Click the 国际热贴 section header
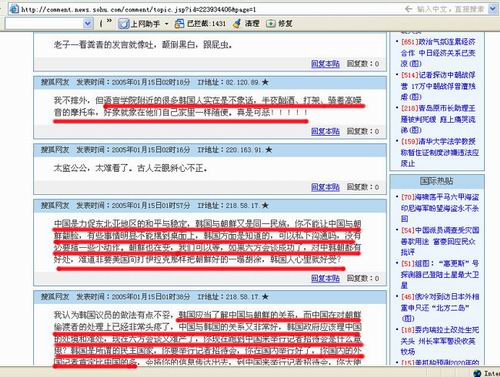This screenshot has width=500, height=377. click(x=437, y=181)
